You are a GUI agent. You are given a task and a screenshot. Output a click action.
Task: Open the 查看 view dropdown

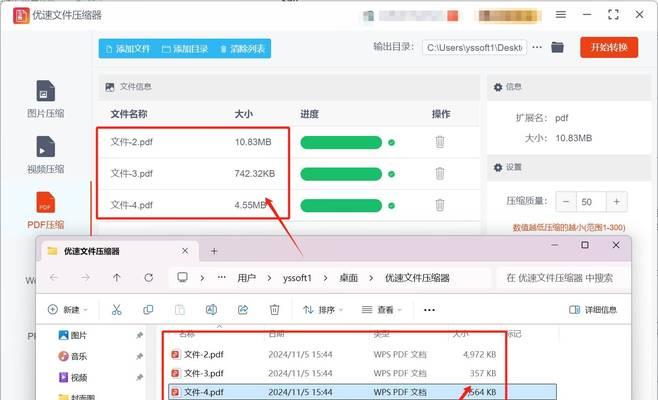(381, 310)
